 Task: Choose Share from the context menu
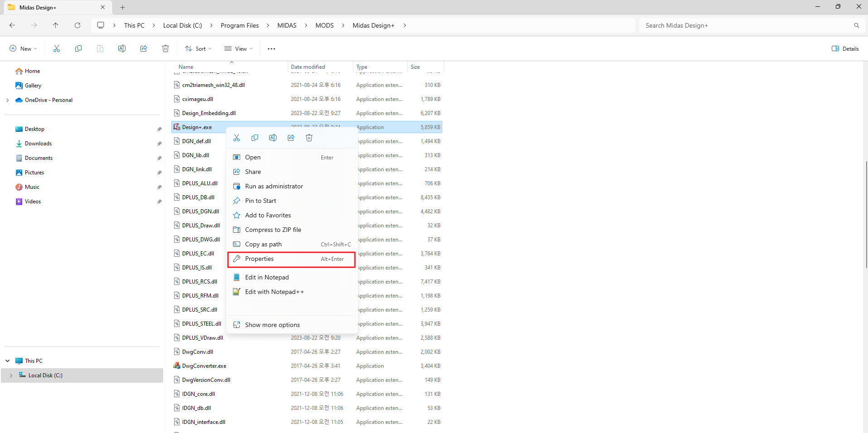tap(291, 172)
